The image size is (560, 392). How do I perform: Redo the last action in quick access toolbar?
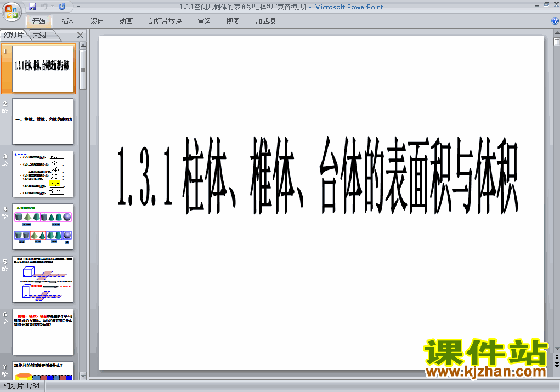click(x=62, y=7)
